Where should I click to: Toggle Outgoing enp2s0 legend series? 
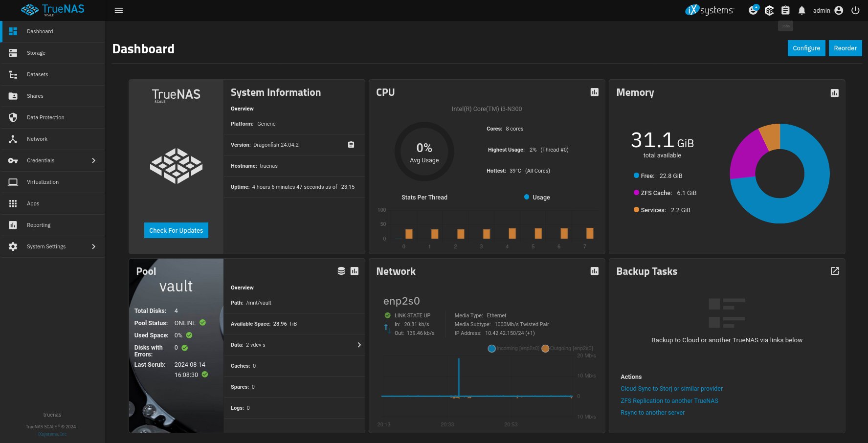click(567, 348)
